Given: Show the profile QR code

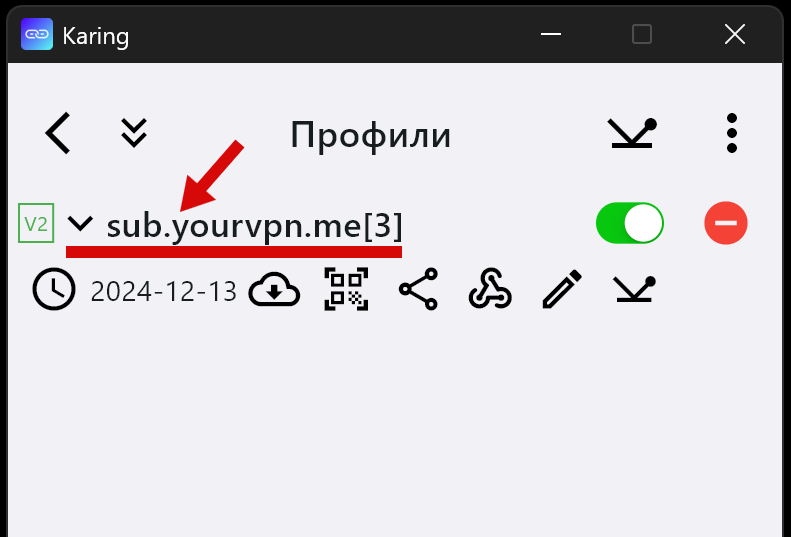Looking at the screenshot, I should 346,289.
